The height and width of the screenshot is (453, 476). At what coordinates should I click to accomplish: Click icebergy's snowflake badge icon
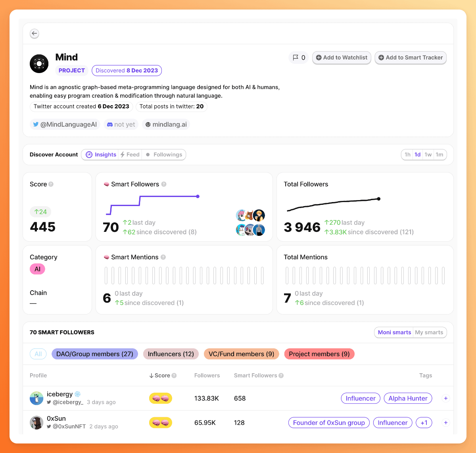coord(78,394)
